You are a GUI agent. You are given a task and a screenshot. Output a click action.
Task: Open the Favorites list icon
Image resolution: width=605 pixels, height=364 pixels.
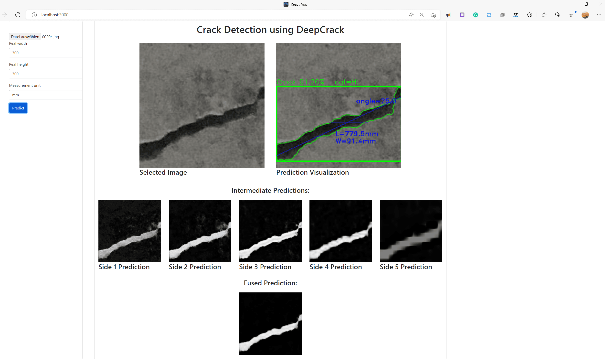coord(544,15)
